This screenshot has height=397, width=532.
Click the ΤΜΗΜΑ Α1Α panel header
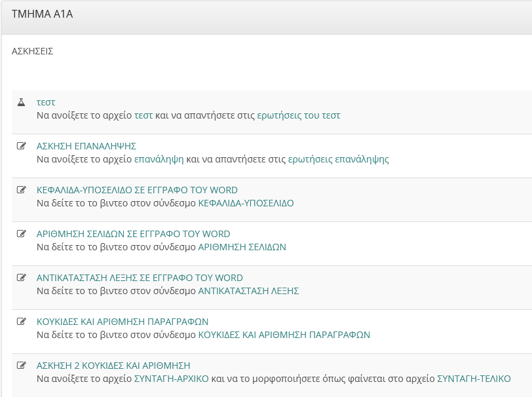42,14
